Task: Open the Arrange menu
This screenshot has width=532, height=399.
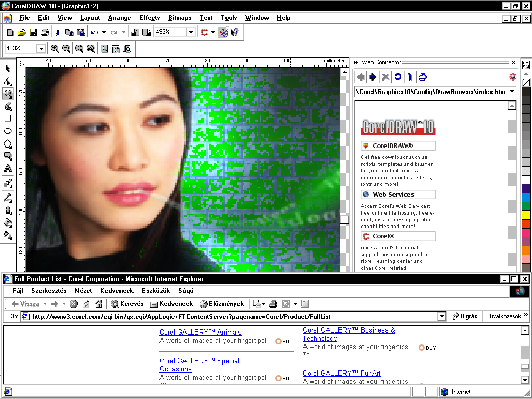Action: (x=119, y=18)
